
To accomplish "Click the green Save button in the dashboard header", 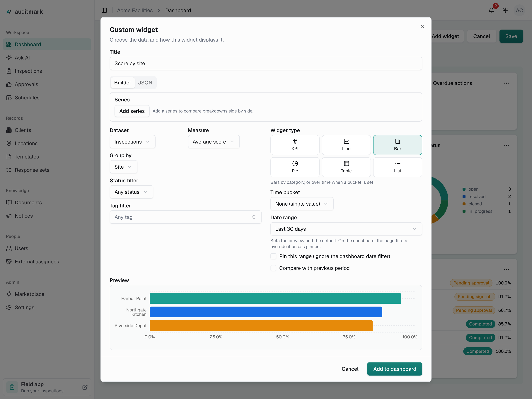I will tap(511, 36).
